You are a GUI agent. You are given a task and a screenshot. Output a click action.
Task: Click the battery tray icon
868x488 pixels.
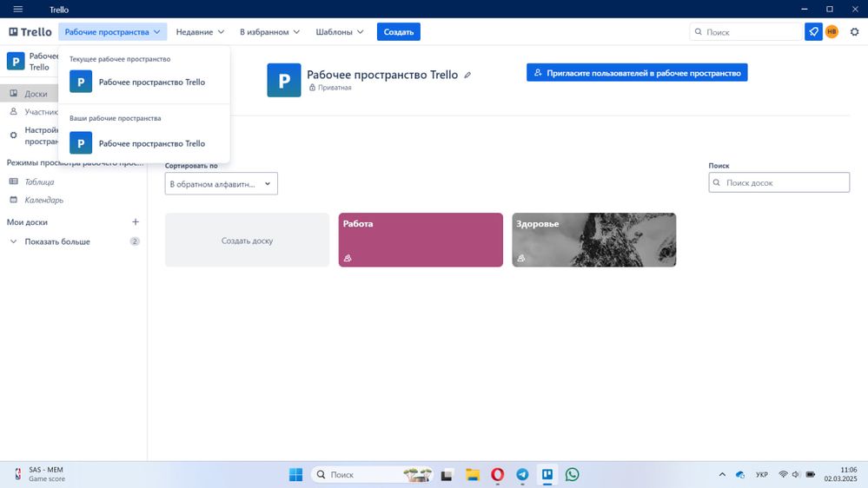point(811,475)
